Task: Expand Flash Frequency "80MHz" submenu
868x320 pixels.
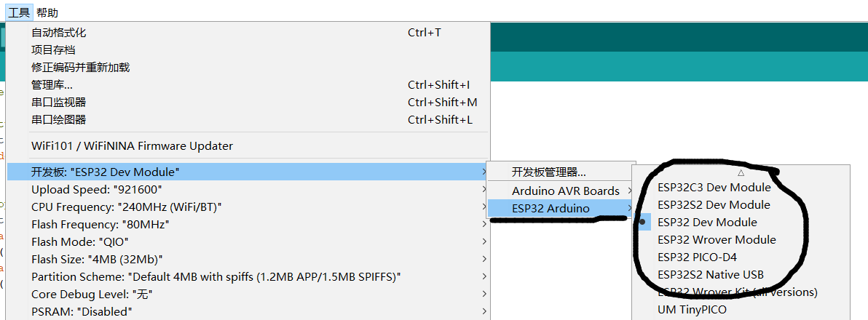Action: point(248,225)
